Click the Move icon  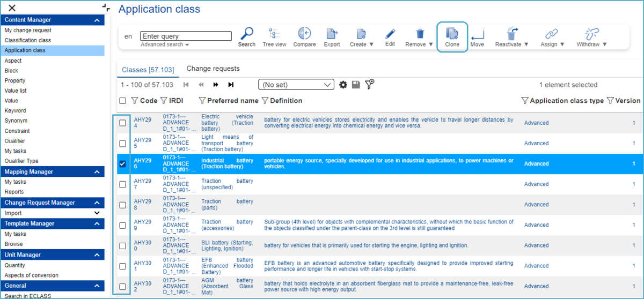point(477,34)
